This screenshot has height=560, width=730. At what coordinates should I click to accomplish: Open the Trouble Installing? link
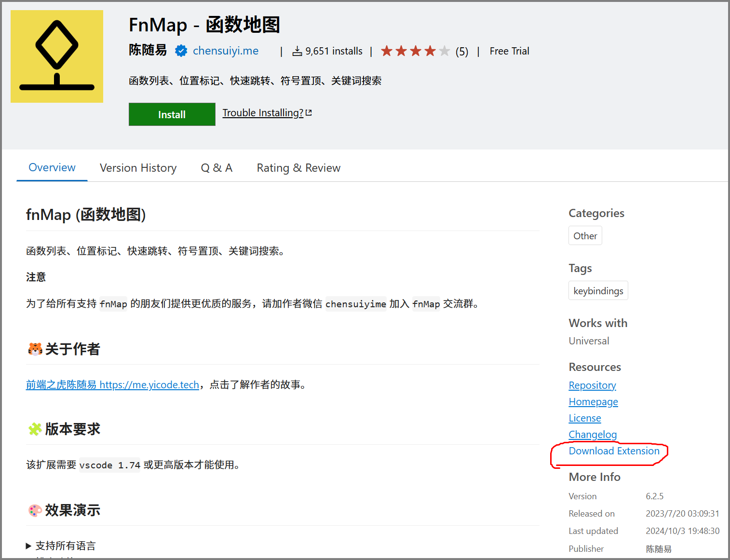263,113
